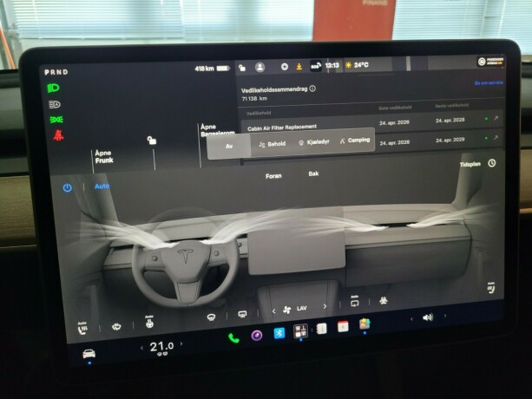Toggle the Auto air recirculation button

coord(355,301)
